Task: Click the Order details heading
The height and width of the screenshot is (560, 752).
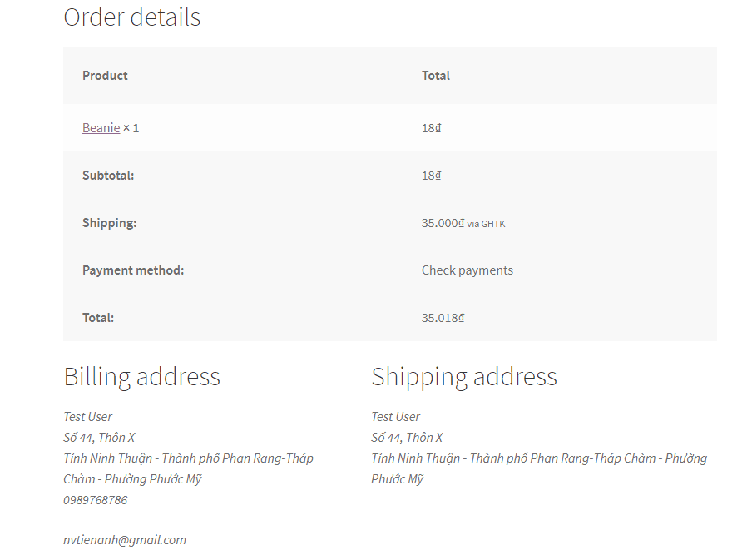Action: [x=132, y=17]
